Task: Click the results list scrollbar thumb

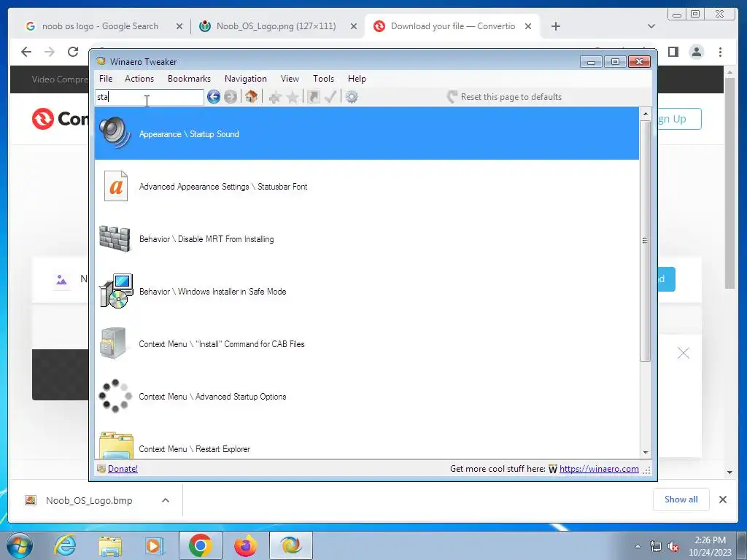Action: pyautogui.click(x=646, y=241)
